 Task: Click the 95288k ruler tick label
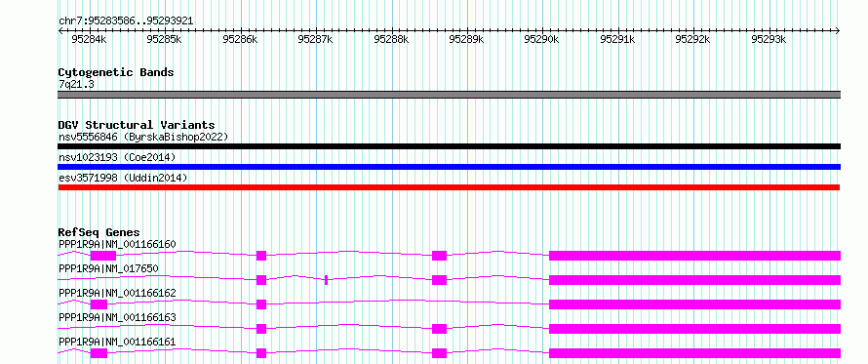(391, 39)
